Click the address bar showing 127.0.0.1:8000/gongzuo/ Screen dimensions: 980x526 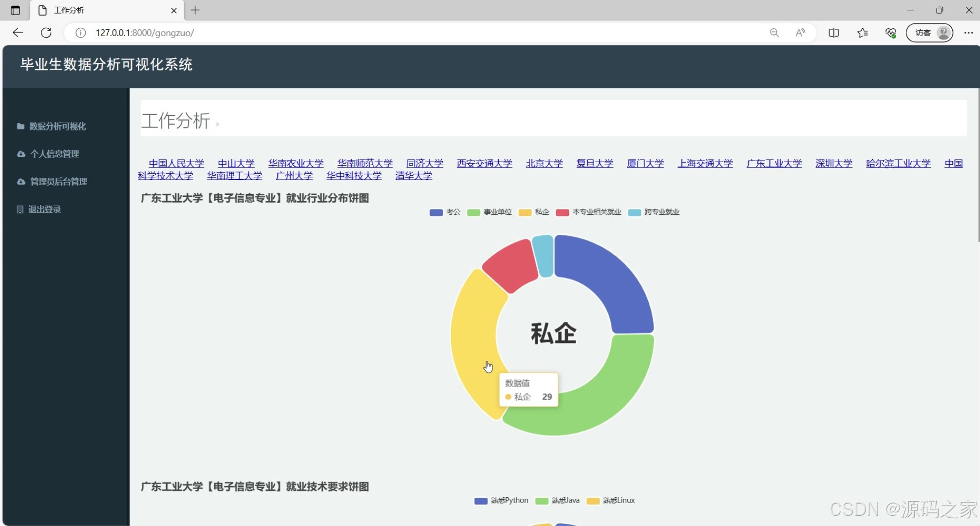tap(145, 33)
